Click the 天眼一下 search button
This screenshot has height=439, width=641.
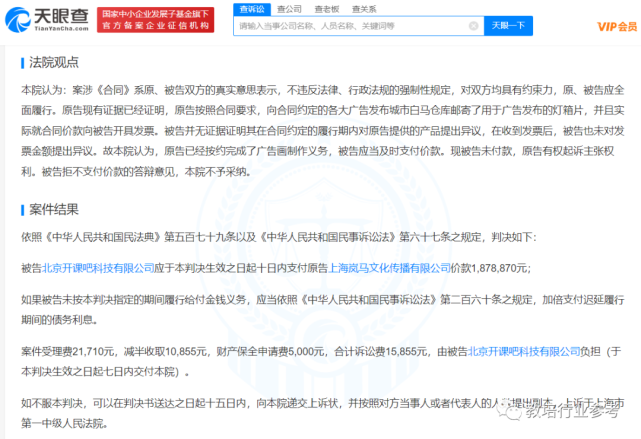[x=508, y=26]
